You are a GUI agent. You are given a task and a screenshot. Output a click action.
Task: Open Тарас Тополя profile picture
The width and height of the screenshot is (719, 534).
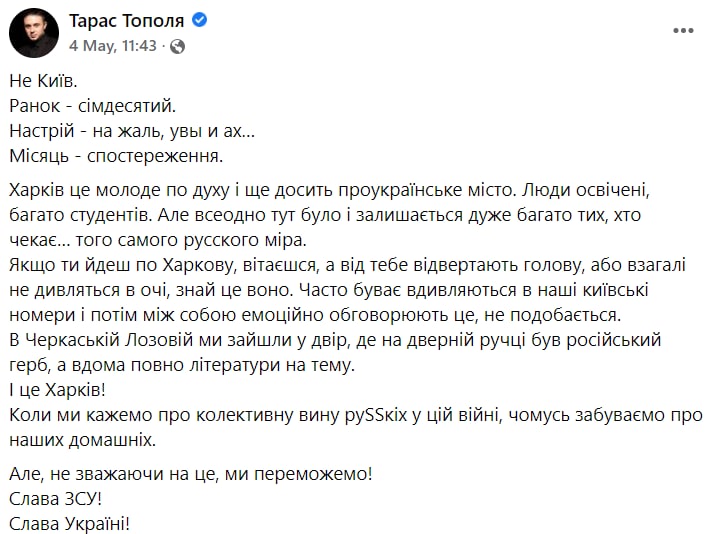tap(33, 33)
